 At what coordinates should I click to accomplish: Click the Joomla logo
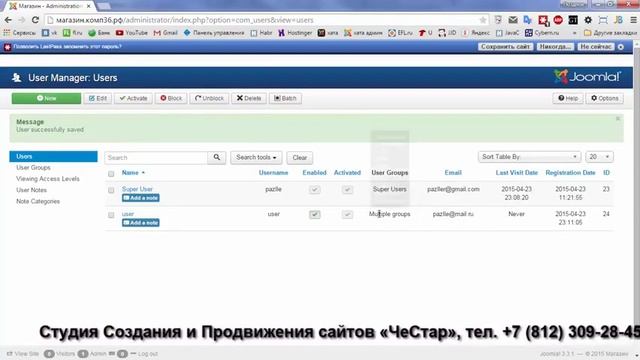pos(587,77)
